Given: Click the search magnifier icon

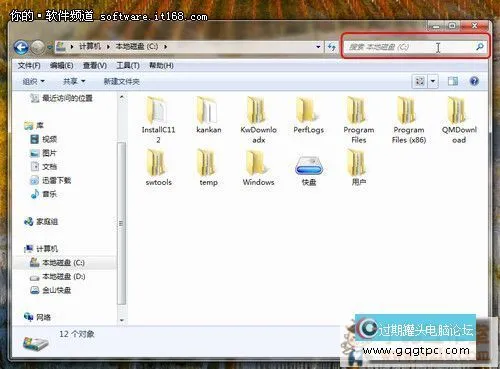Looking at the screenshot, I should coord(480,47).
